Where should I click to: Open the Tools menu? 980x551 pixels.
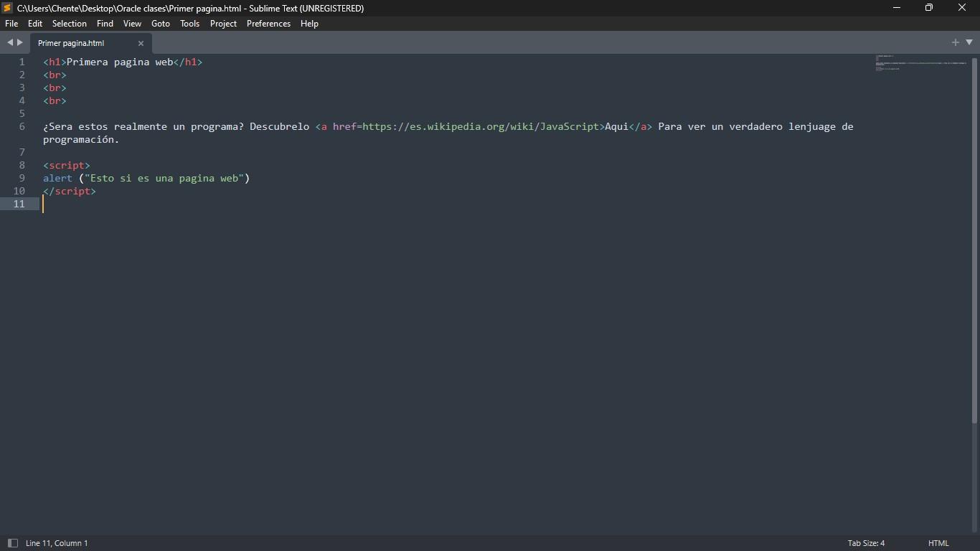[x=190, y=24]
